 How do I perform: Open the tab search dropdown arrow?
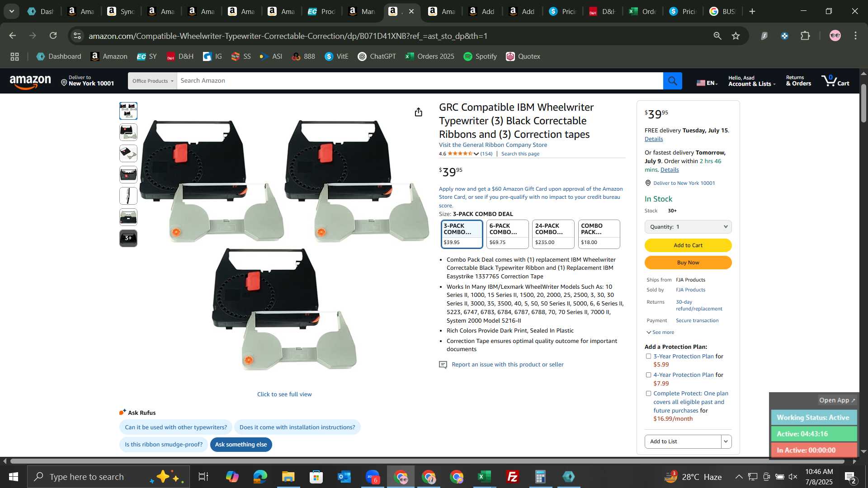(x=11, y=11)
